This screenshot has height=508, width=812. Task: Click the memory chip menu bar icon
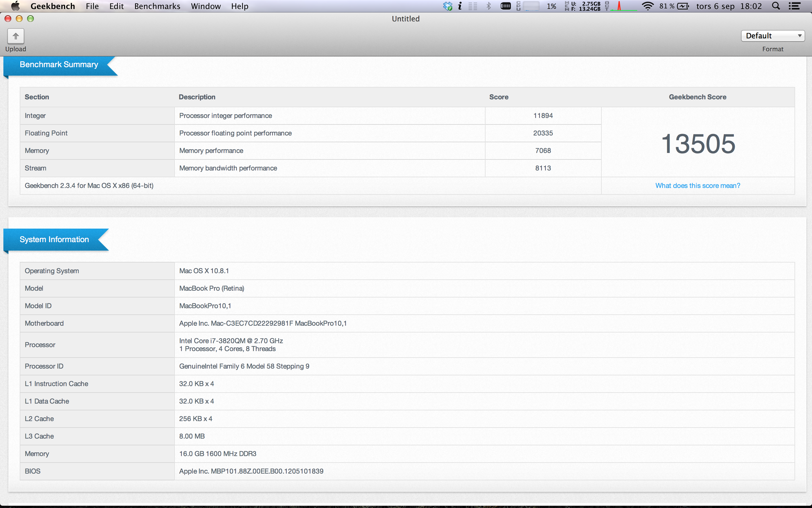[505, 6]
